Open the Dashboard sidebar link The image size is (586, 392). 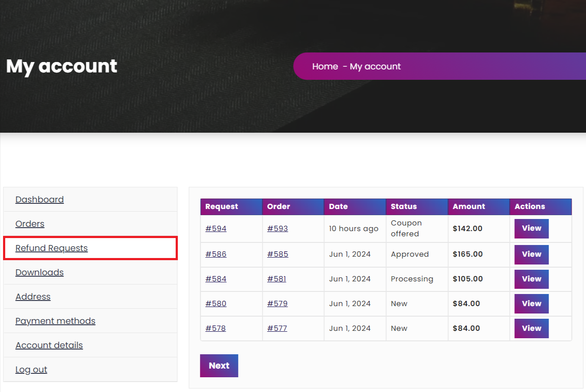coord(39,199)
